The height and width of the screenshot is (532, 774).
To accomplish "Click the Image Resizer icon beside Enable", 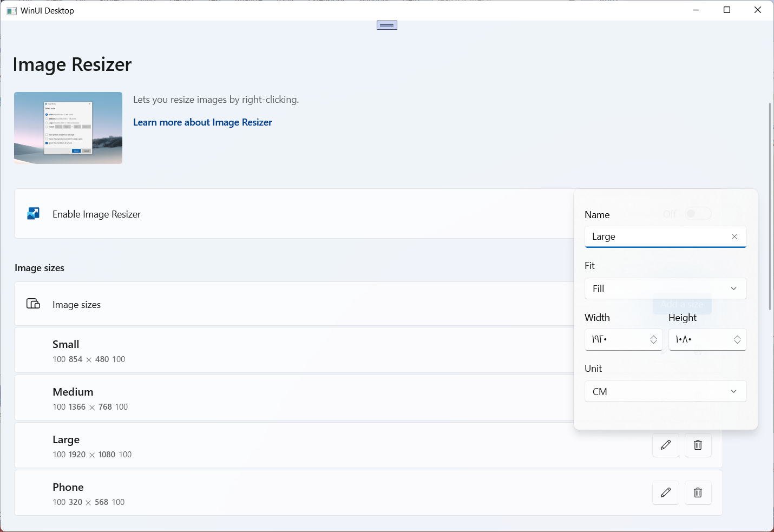I will pos(34,214).
